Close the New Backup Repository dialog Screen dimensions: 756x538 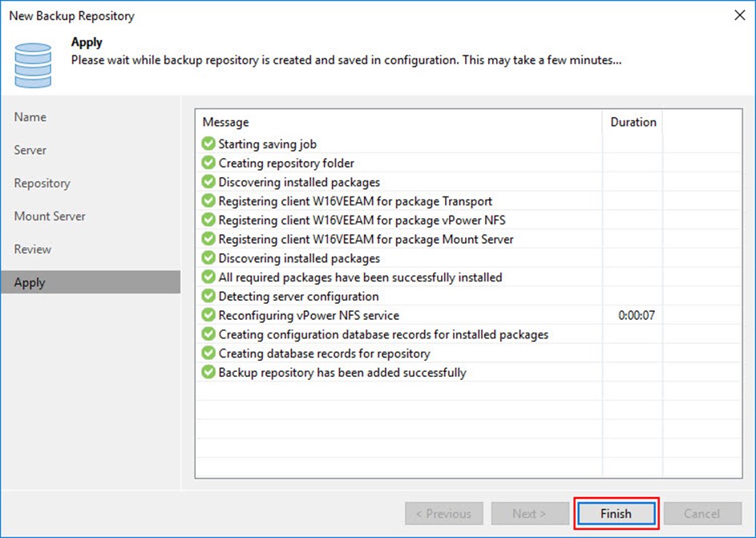pos(738,15)
